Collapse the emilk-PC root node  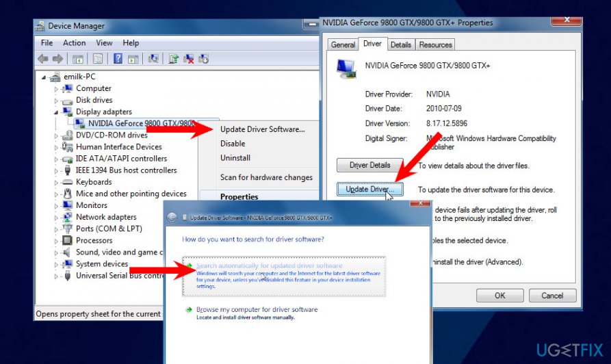[x=44, y=77]
